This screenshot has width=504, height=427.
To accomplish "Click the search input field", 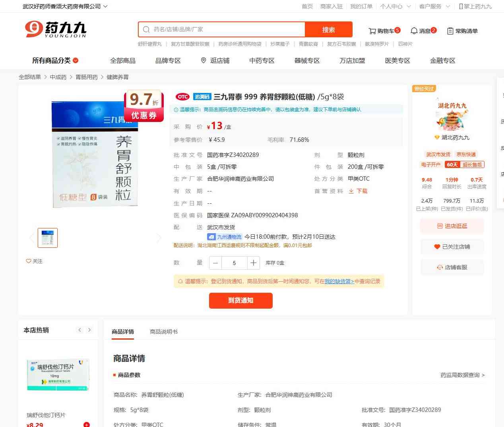I will 227,29.
